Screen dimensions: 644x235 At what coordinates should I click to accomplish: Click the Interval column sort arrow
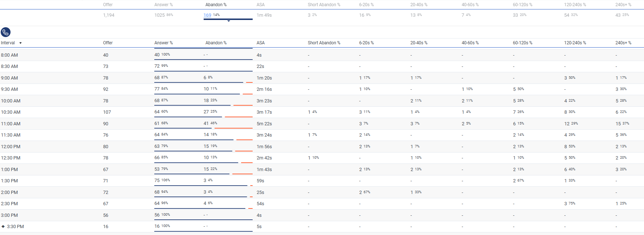pyautogui.click(x=20, y=43)
